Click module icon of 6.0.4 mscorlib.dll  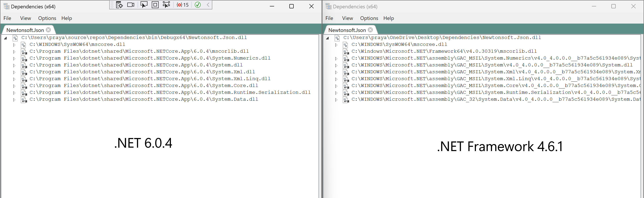(24, 52)
